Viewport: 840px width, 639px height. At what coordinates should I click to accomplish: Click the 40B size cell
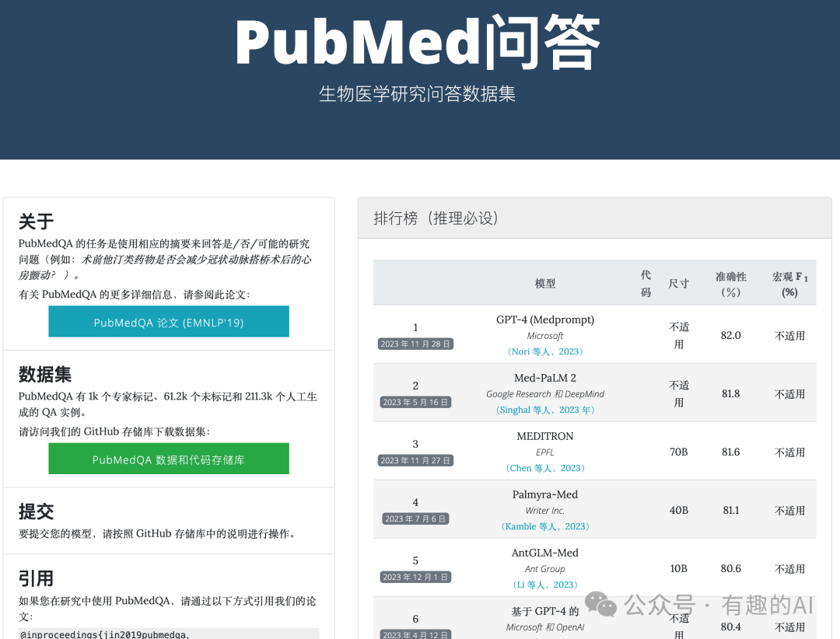[x=679, y=511]
